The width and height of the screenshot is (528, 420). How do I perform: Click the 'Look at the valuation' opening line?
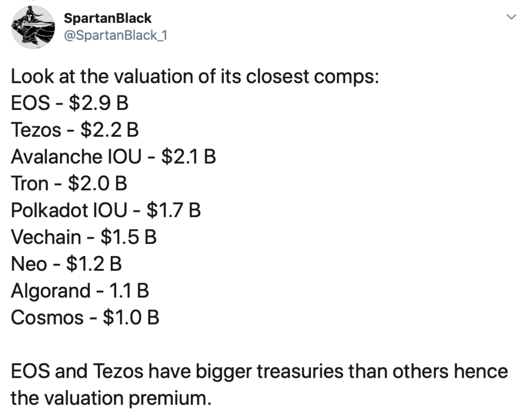point(195,77)
